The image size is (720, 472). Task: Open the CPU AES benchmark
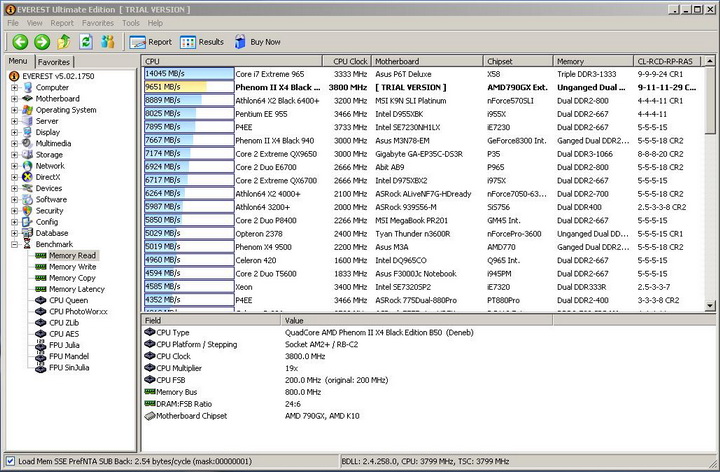pos(64,334)
